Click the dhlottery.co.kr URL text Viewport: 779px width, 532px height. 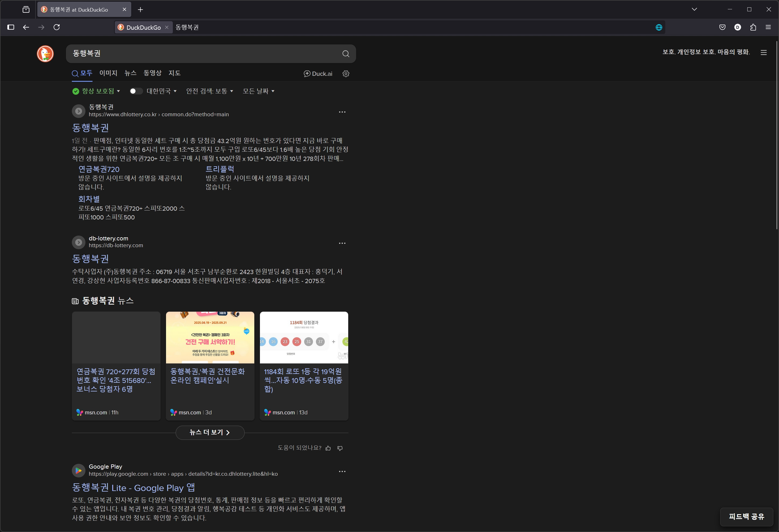pyautogui.click(x=159, y=115)
